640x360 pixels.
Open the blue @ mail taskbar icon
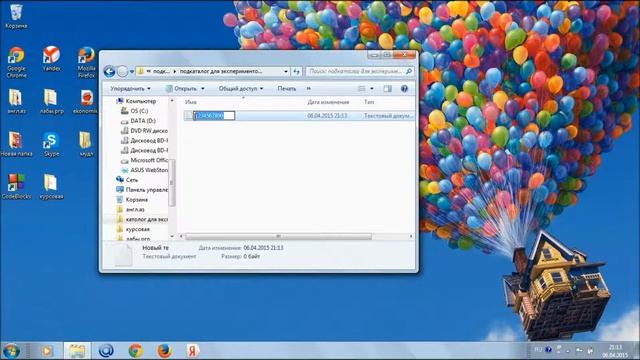tap(106, 351)
